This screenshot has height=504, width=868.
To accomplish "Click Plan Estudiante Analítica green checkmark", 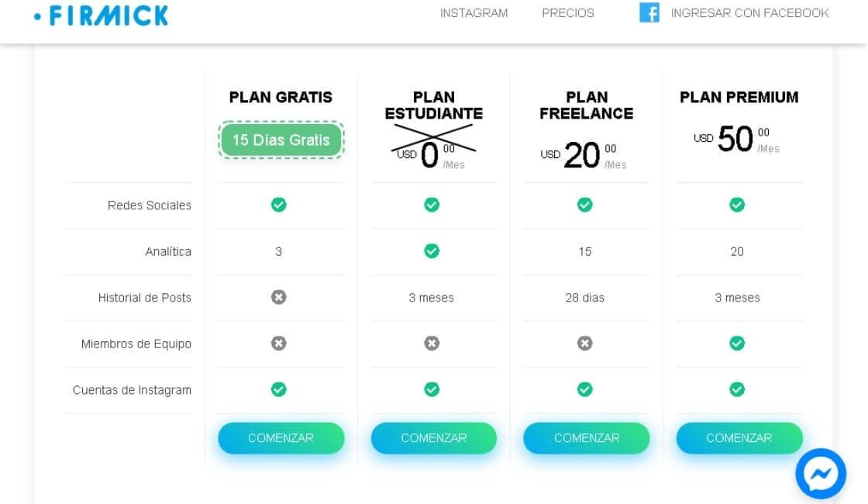I will point(432,251).
